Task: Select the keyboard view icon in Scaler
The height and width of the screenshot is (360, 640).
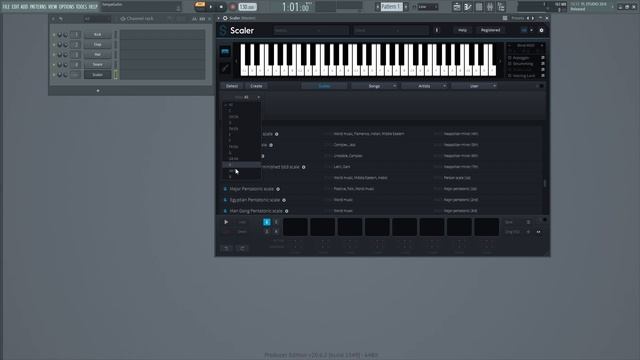Action: [225, 51]
